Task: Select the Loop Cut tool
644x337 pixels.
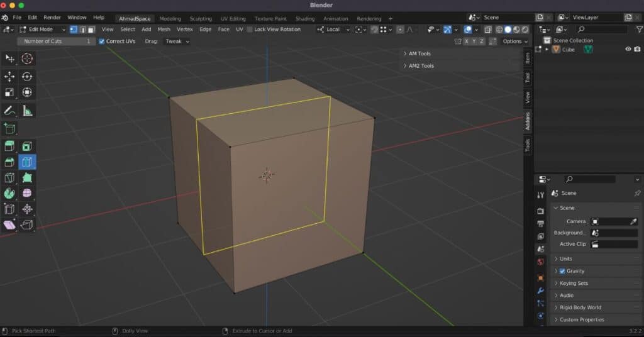Action: pyautogui.click(x=27, y=163)
